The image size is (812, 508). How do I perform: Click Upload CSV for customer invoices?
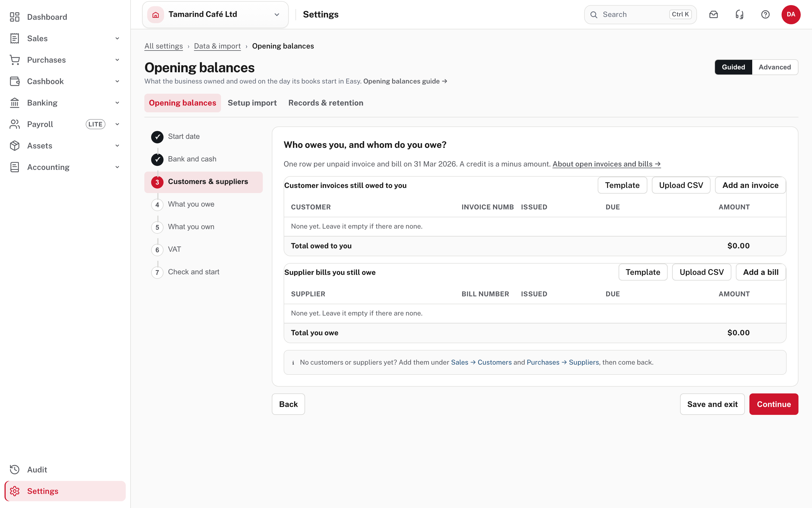(x=681, y=185)
